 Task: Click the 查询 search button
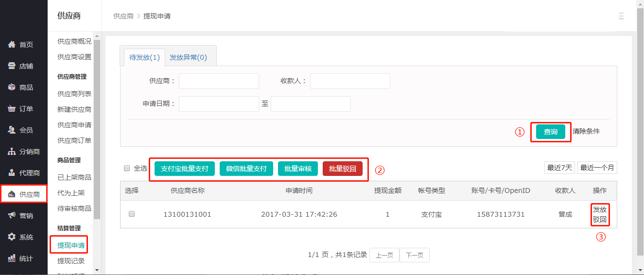pos(550,132)
